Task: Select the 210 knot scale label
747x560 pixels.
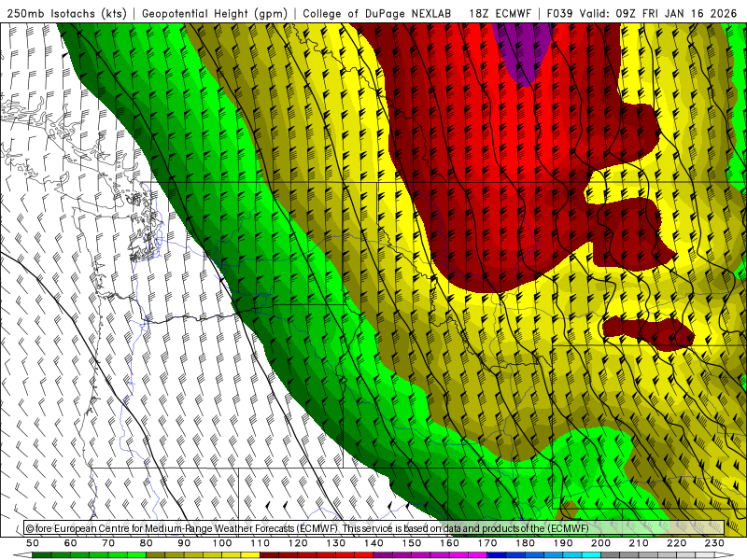Action: coord(639,543)
